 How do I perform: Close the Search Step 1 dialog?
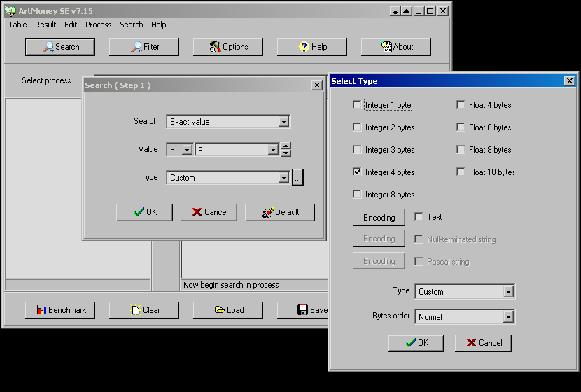[x=317, y=85]
